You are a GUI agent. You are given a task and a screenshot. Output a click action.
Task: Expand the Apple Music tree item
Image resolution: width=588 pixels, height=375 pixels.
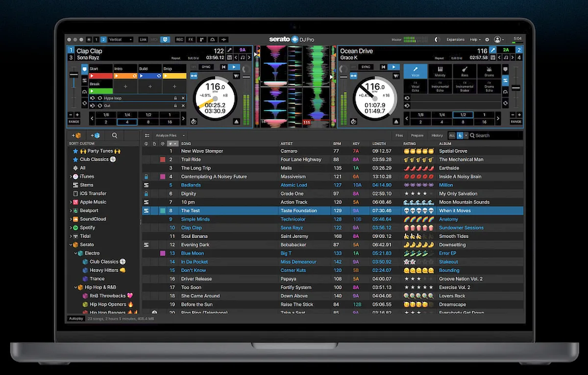[71, 202]
